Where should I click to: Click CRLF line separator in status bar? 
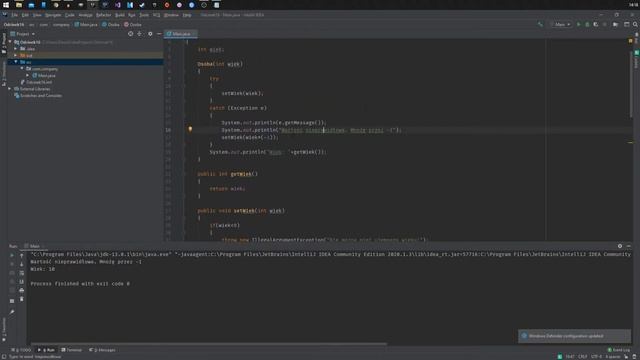[583, 356]
